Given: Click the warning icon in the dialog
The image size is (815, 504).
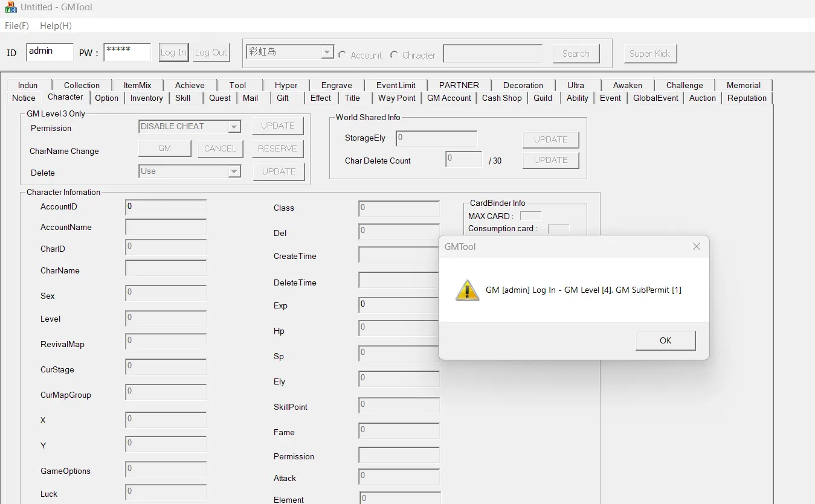Looking at the screenshot, I should point(467,290).
